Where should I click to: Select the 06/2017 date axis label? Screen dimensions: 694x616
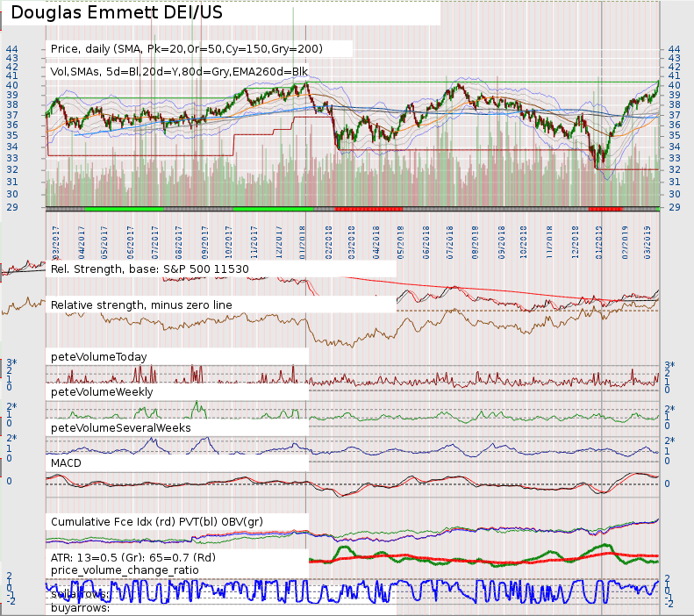coord(130,242)
